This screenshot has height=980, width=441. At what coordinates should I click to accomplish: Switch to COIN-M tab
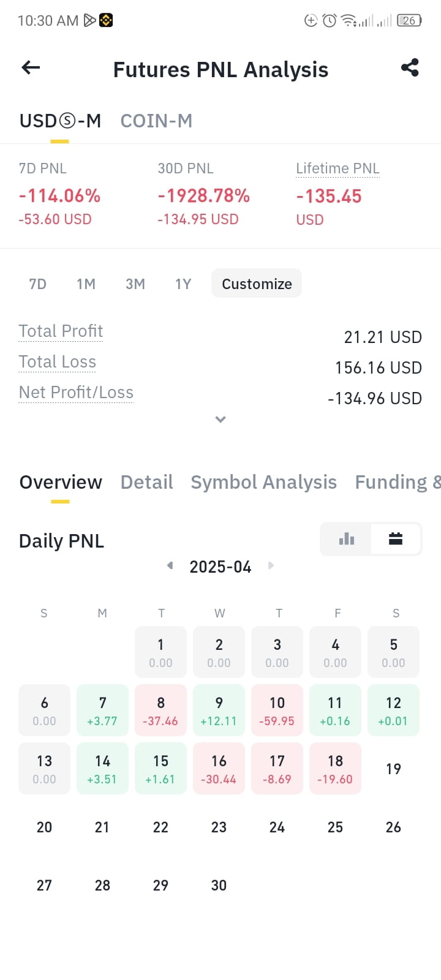156,121
